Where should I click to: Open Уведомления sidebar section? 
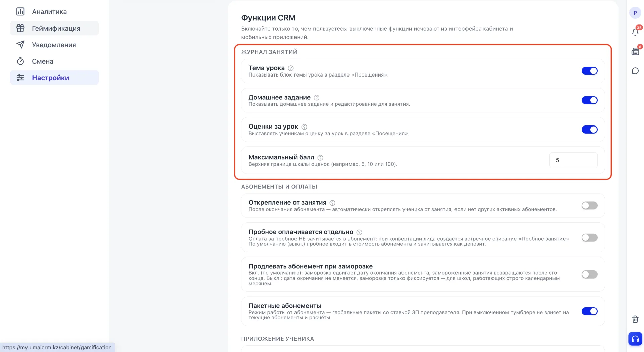(54, 45)
